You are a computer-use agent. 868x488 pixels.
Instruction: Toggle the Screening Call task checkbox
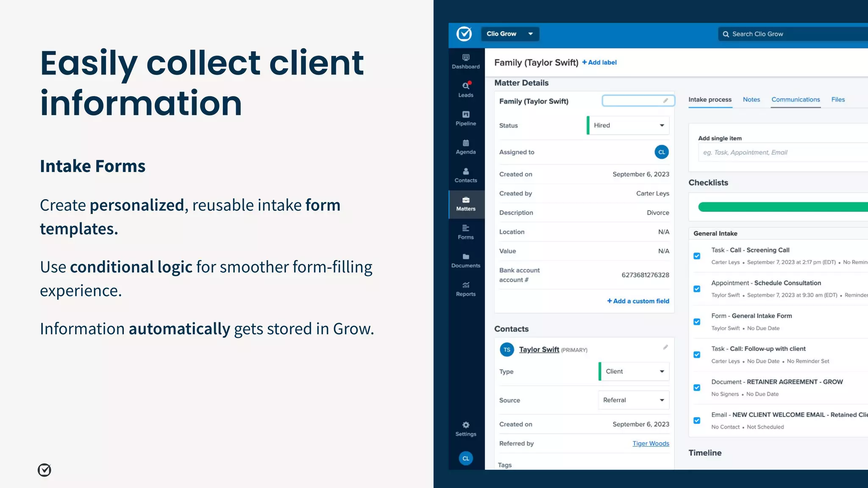click(x=697, y=256)
